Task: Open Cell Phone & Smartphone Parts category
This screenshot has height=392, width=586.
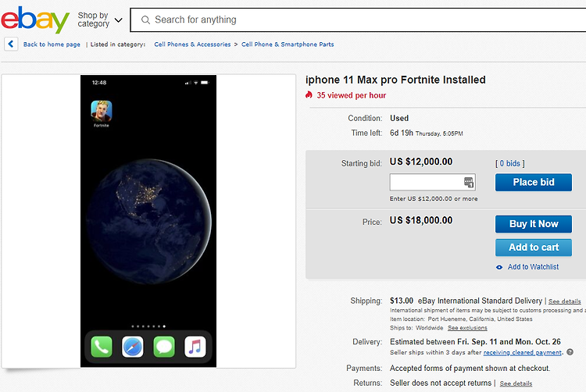Action: tap(288, 44)
